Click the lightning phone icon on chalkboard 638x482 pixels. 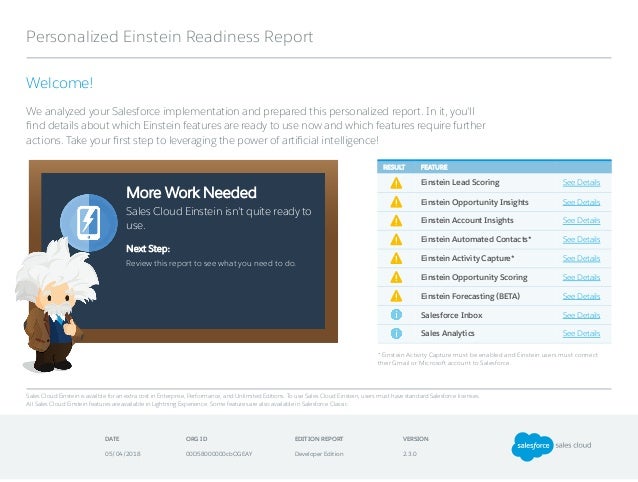click(89, 222)
